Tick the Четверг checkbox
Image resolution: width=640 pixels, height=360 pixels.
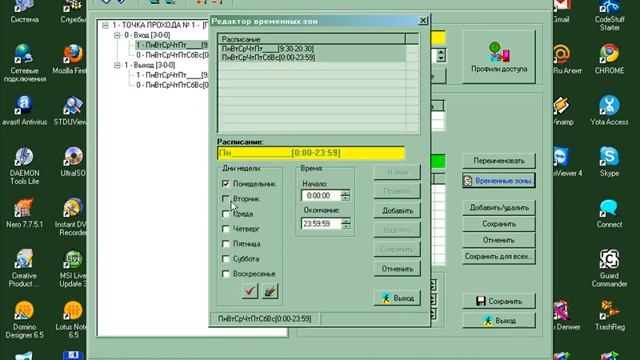pos(226,229)
